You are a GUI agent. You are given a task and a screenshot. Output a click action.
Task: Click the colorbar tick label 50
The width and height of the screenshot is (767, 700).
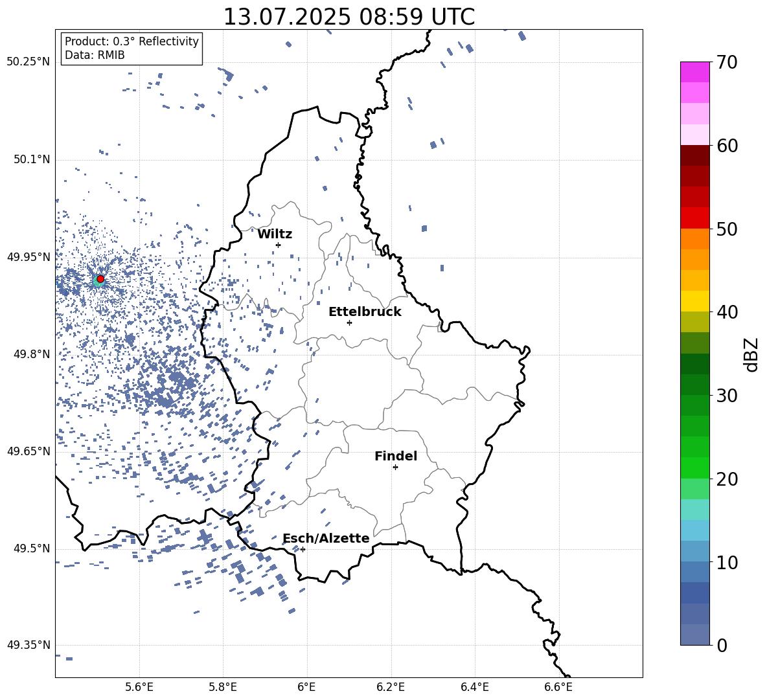coord(727,229)
